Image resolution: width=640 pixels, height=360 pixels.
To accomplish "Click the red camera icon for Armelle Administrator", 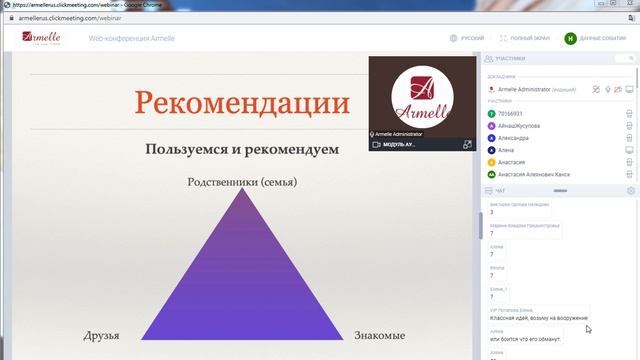I will [x=618, y=89].
